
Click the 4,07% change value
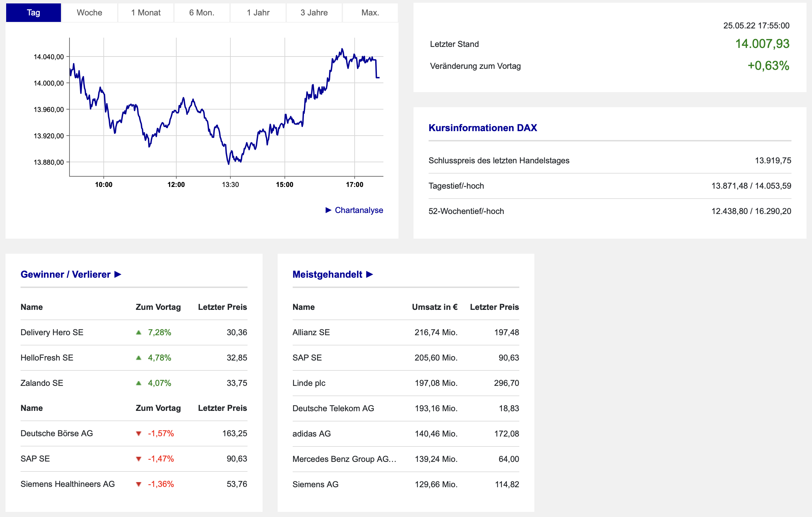click(x=160, y=383)
